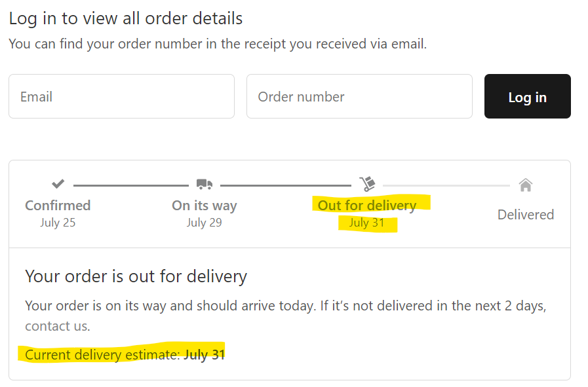Click the highlighted Out for delivery label
The image size is (588, 387).
[x=367, y=206]
